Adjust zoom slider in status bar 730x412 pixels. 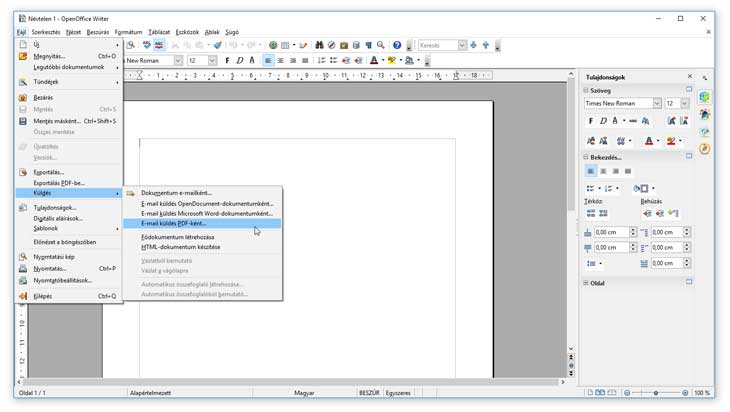click(x=656, y=393)
